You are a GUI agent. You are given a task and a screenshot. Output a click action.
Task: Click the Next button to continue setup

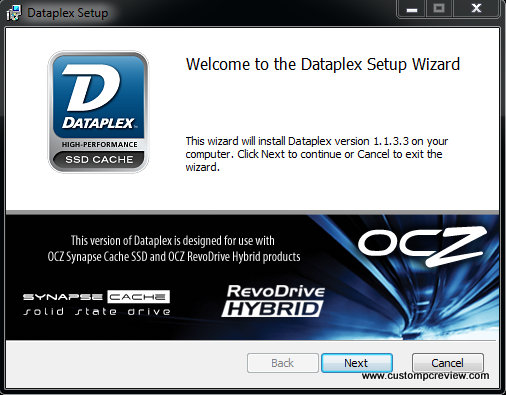357,363
